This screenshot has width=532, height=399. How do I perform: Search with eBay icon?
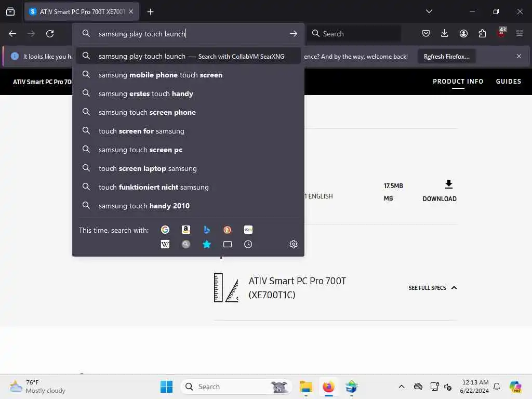point(248,230)
